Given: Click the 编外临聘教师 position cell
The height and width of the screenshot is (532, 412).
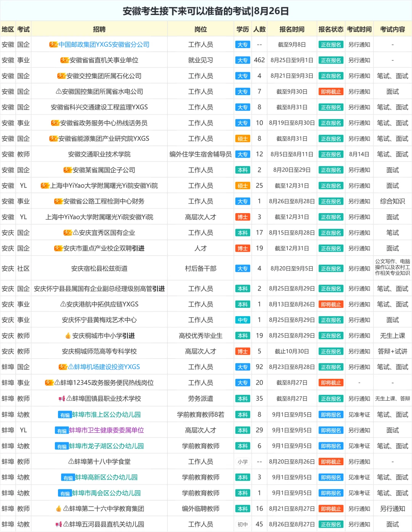Looking at the screenshot, I should [x=201, y=509].
